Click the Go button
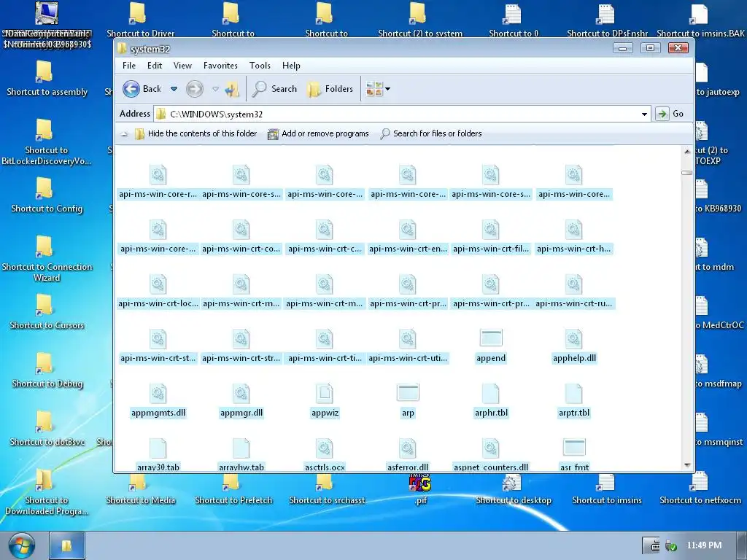 pos(670,114)
